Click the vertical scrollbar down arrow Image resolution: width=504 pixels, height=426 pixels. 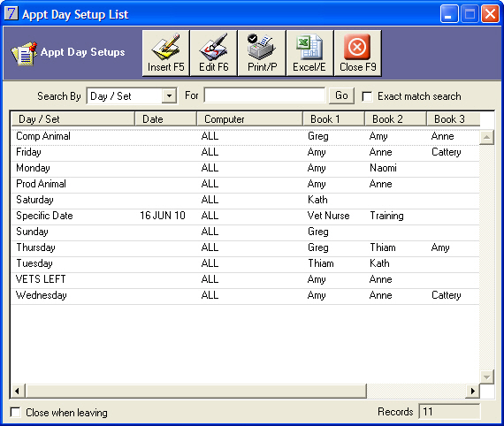coord(486,377)
